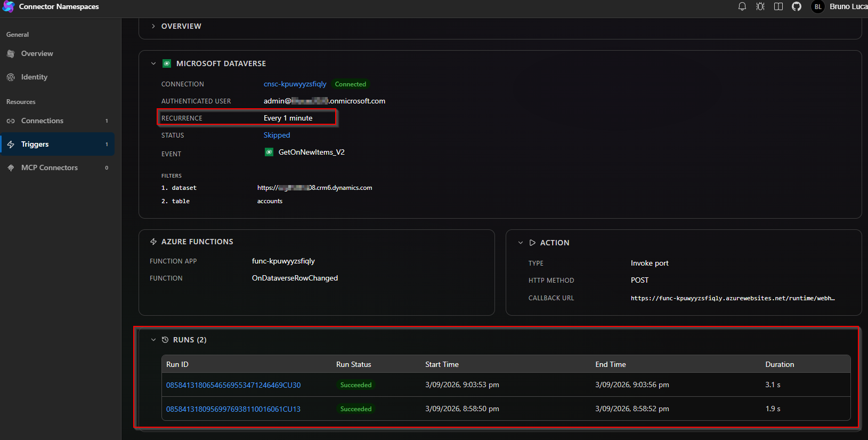Image resolution: width=868 pixels, height=440 pixels.
Task: Open the Overview sidebar item
Action: (58, 54)
